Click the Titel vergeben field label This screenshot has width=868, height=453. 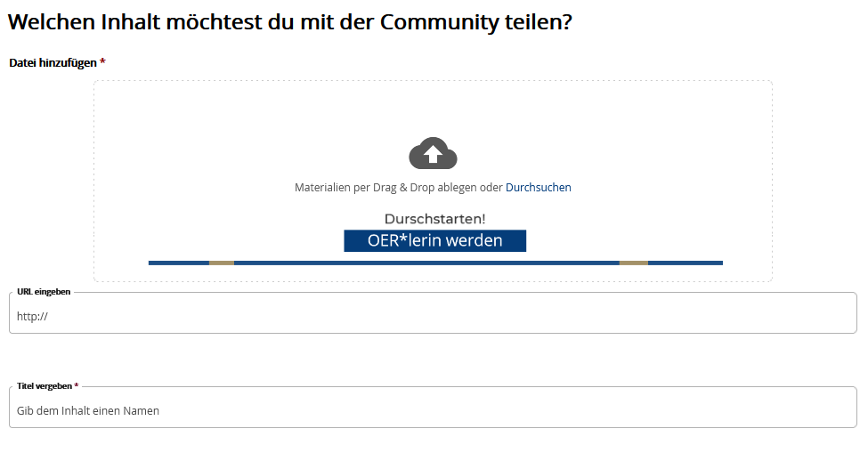pos(45,386)
